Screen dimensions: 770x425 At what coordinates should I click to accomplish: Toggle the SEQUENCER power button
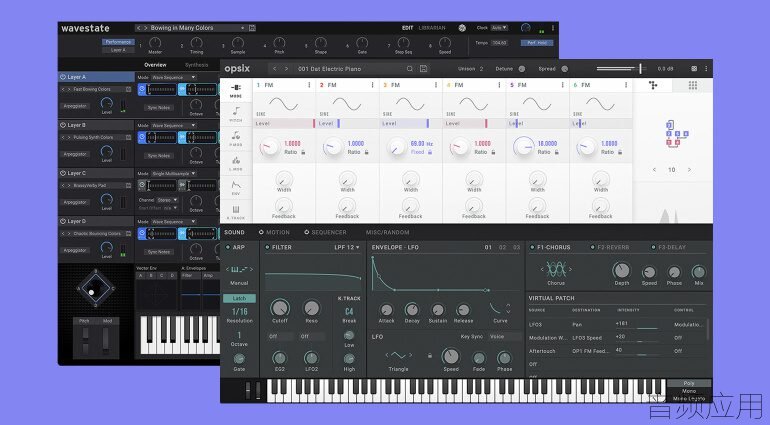306,232
